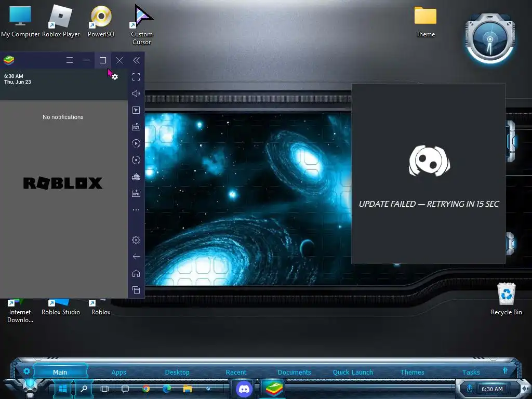Open the multi-instance manager icon in BlueStacks
This screenshot has width=532, height=399.
(x=136, y=177)
